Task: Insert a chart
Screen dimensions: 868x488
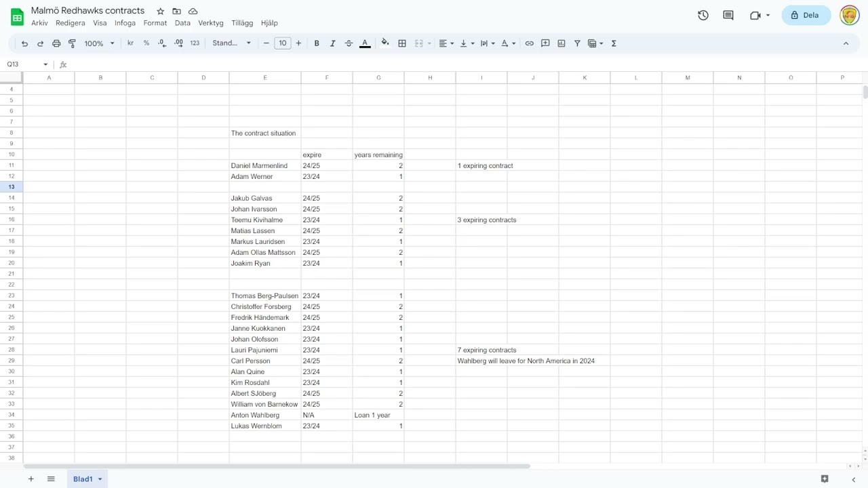Action: 561,43
